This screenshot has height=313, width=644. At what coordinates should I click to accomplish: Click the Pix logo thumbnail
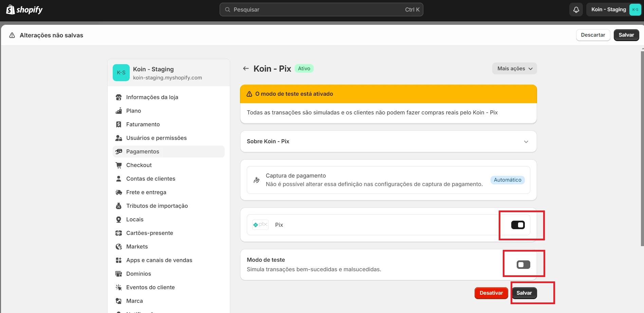[260, 225]
